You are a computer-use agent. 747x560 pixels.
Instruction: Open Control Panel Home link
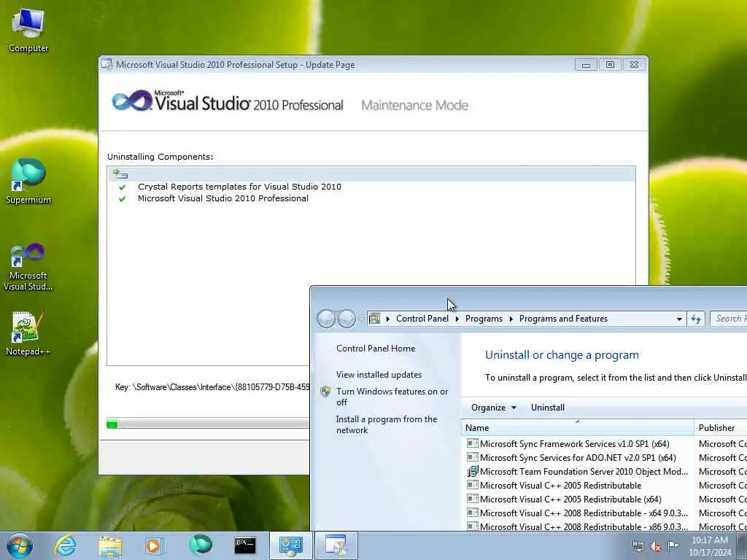376,349
